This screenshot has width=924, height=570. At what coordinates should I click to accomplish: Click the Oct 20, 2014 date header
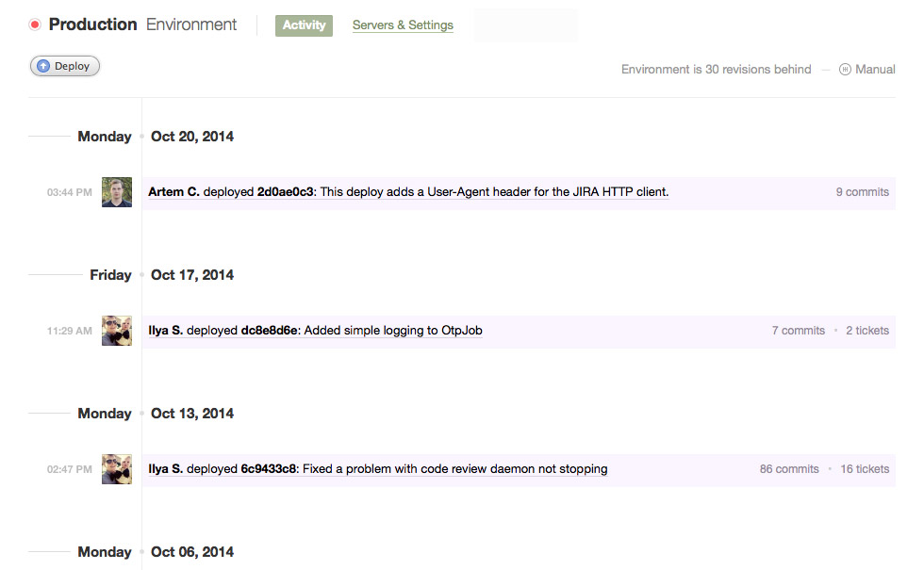click(x=192, y=137)
